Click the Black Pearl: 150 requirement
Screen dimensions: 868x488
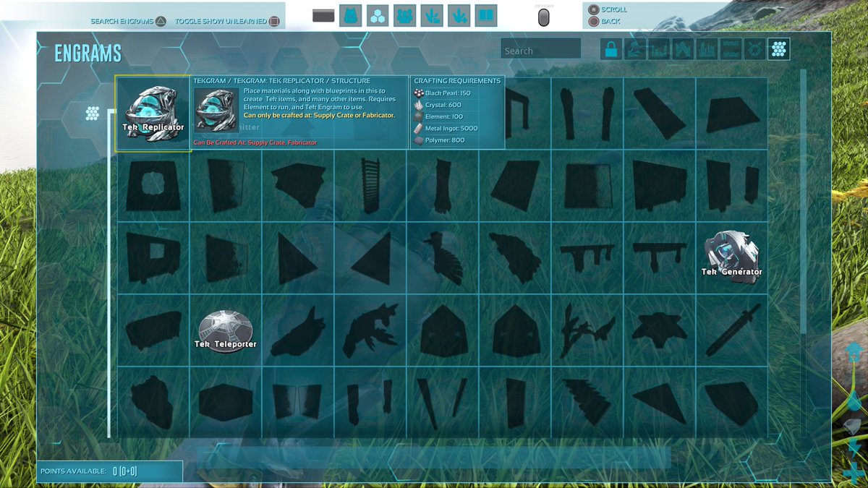[442, 93]
